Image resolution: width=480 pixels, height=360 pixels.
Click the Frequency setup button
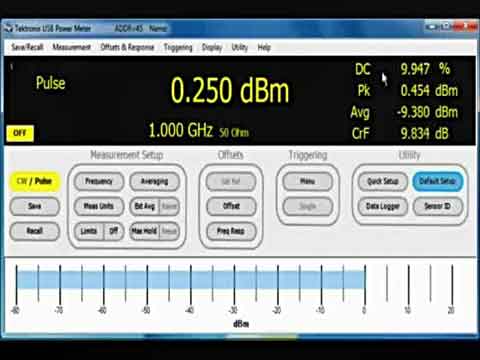[x=99, y=181]
